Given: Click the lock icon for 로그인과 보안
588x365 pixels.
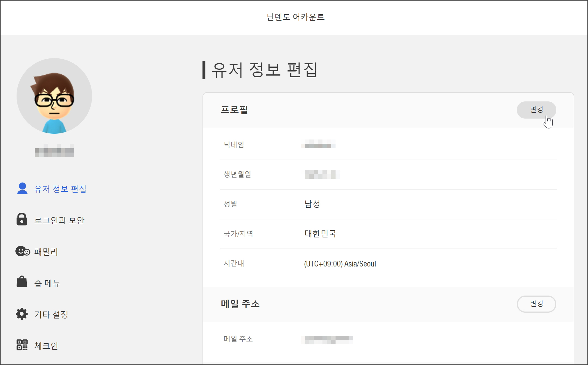Looking at the screenshot, I should (x=22, y=220).
